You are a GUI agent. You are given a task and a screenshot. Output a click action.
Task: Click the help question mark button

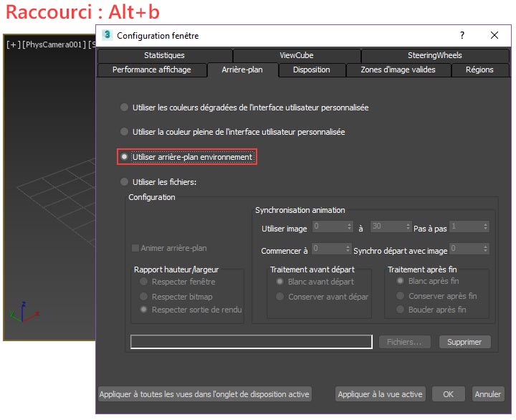[x=462, y=35]
